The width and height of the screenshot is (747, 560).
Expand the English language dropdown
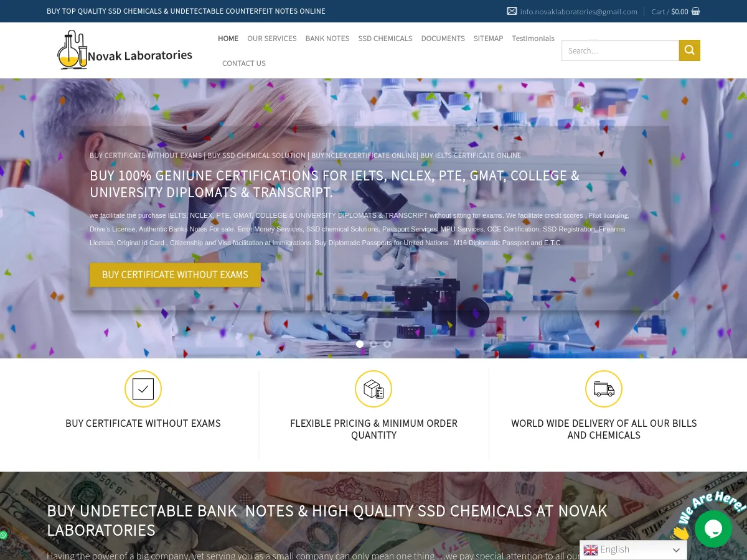coord(676,550)
